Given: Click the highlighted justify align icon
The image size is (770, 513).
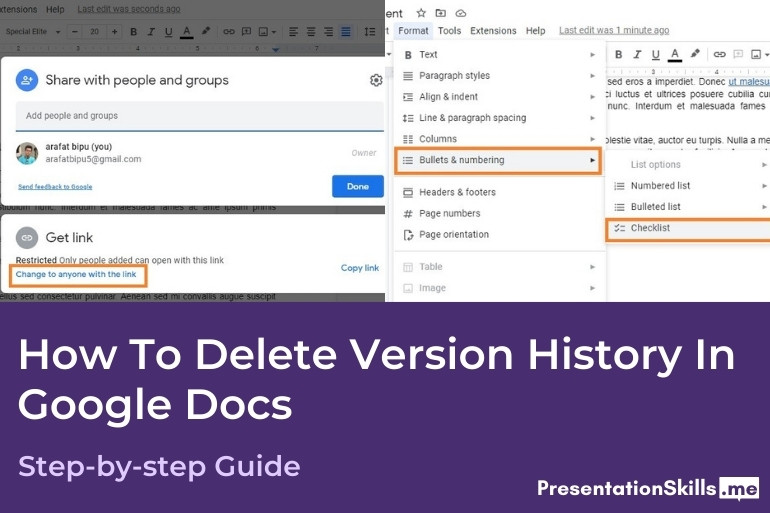Looking at the screenshot, I should (346, 32).
